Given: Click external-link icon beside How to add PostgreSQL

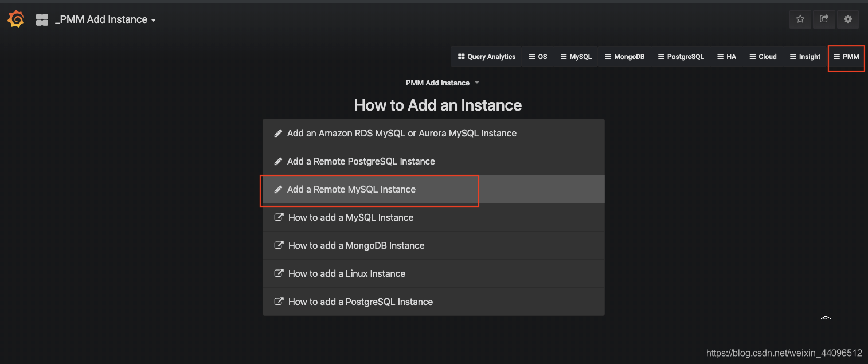Looking at the screenshot, I should tap(279, 302).
